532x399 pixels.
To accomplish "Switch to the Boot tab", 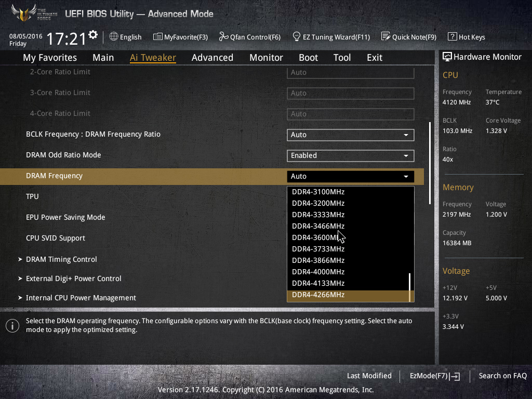I will point(309,58).
